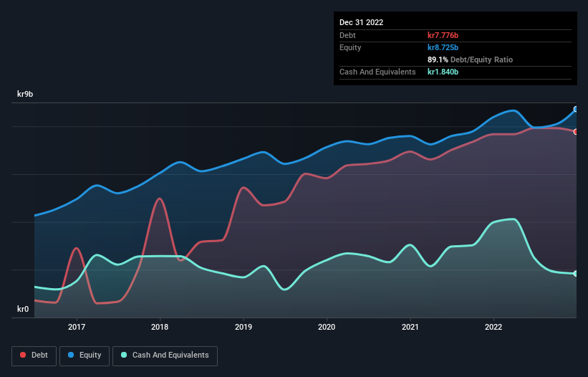
Task: Click the Debt label in the tooltip
Action: pos(347,35)
